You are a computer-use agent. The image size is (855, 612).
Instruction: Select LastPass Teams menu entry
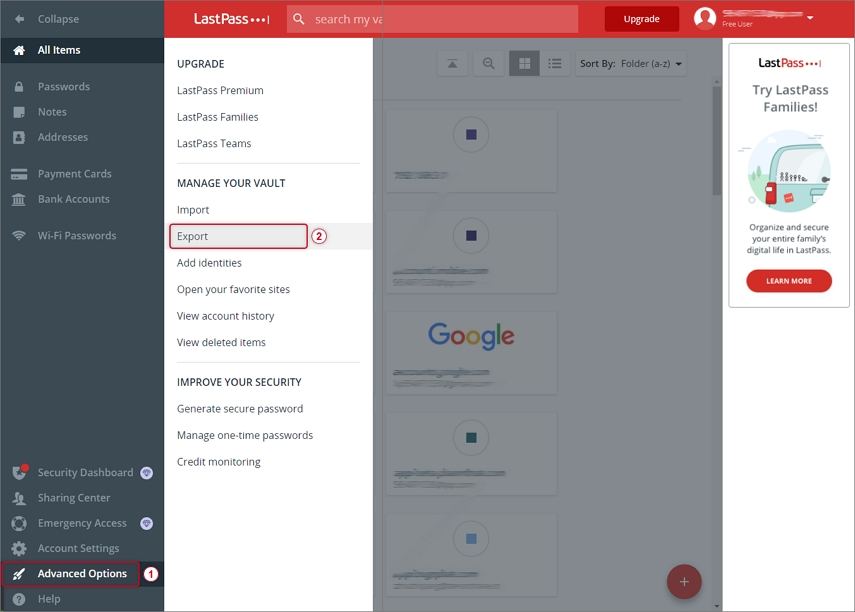coord(214,143)
